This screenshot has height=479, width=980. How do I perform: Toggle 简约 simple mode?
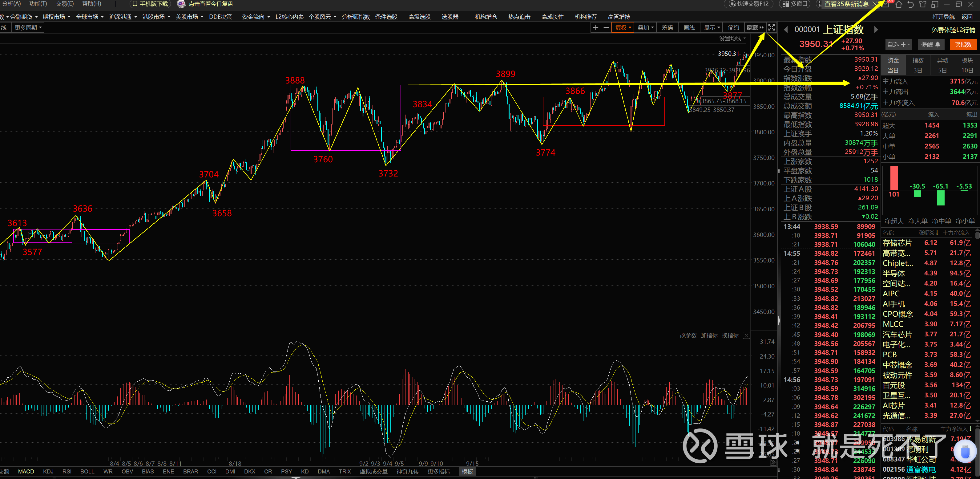click(733, 27)
